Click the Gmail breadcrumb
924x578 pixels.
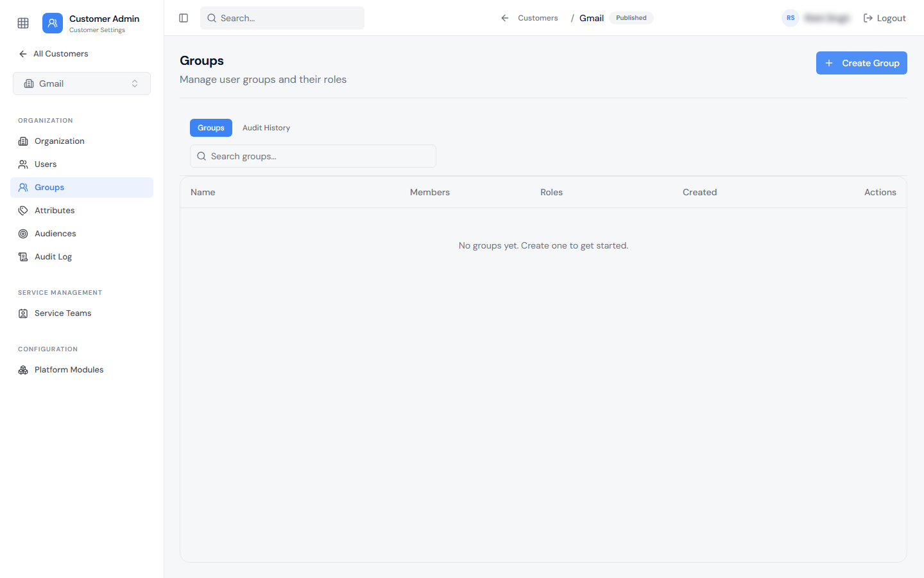[x=592, y=18]
